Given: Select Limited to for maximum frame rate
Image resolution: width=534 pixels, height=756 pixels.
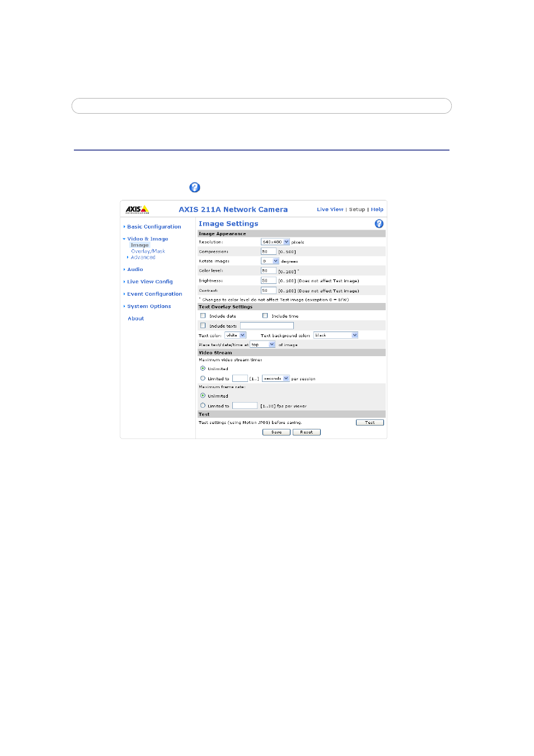Looking at the screenshot, I should point(203,405).
